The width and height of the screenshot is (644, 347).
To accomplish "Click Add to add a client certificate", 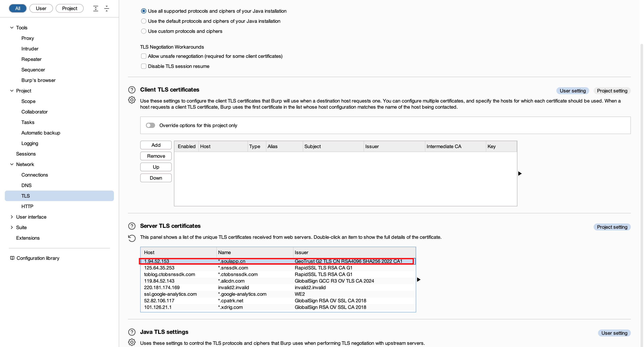I will [156, 145].
